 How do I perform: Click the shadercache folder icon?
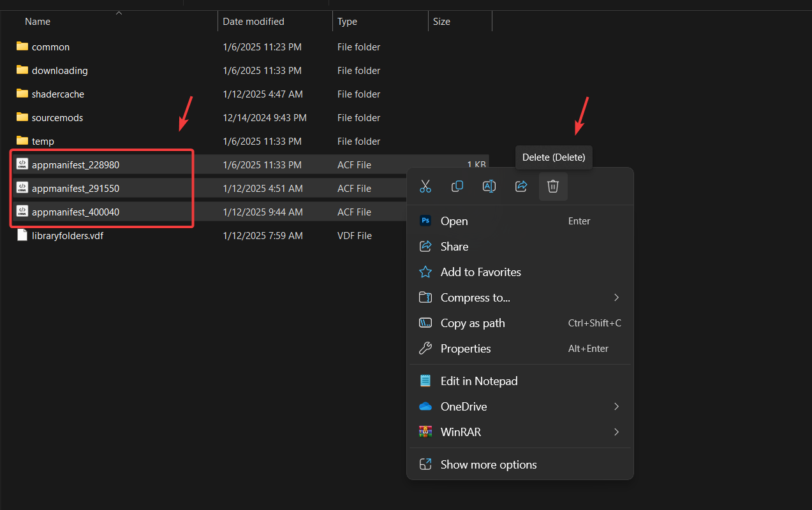click(22, 94)
